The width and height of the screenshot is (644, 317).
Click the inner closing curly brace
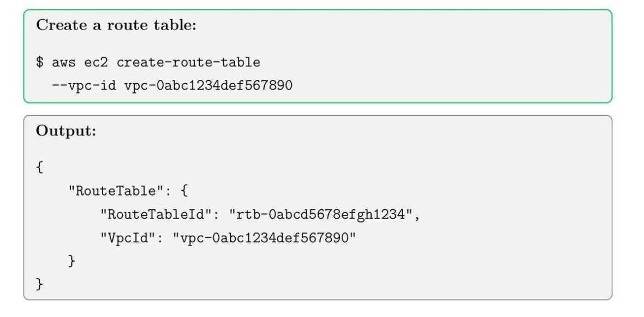[71, 262]
